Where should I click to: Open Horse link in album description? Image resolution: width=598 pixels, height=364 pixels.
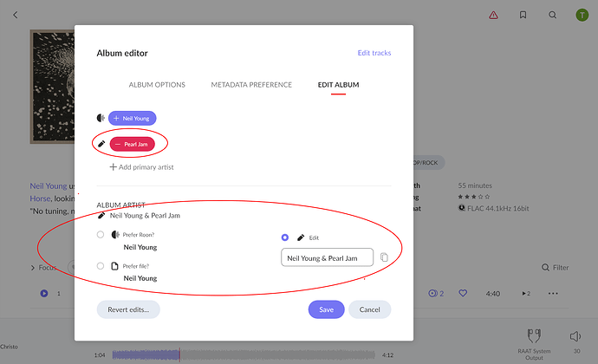point(40,198)
